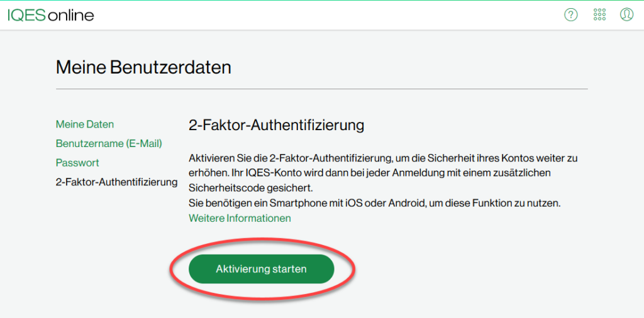
Task: Open the apps grid menu icon
Action: tap(599, 15)
